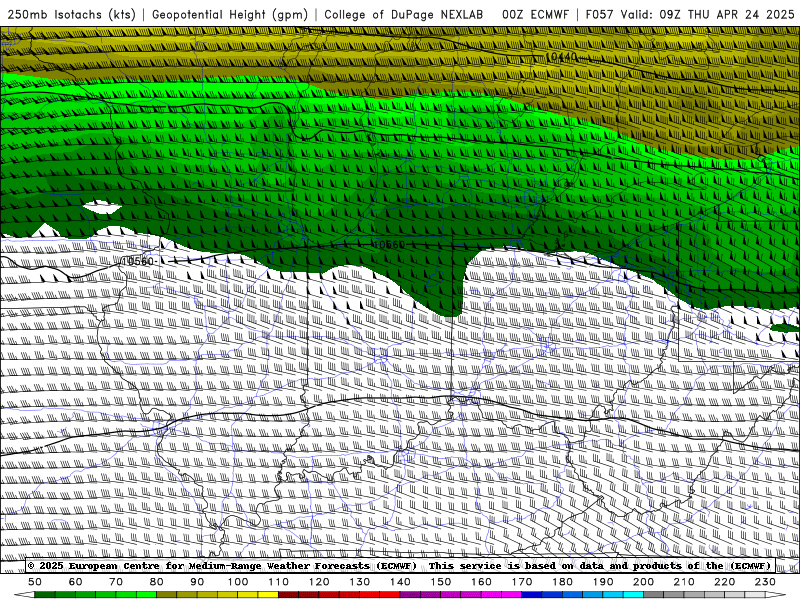The height and width of the screenshot is (600, 800).
Task: Select the '190' color scale label
Action: (603, 582)
